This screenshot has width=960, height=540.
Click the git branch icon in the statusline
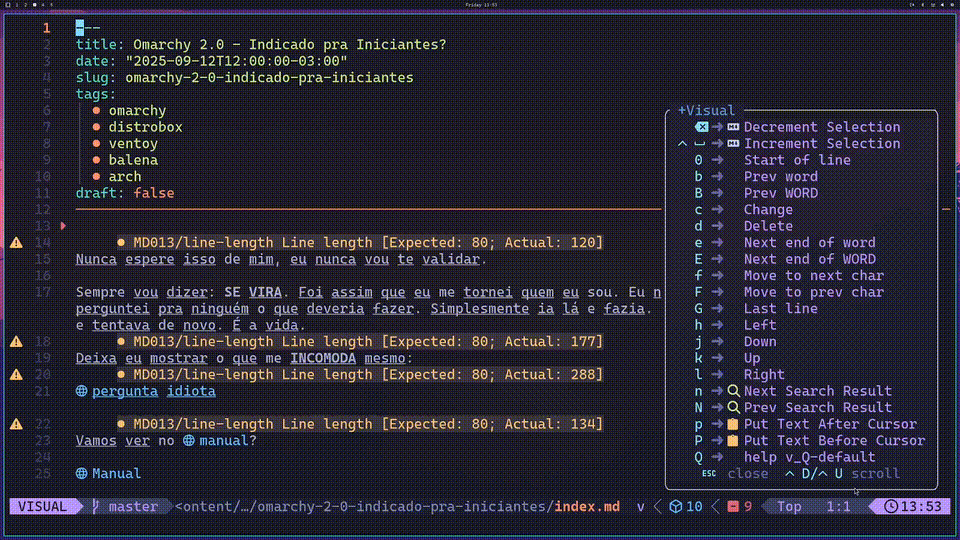[96, 506]
